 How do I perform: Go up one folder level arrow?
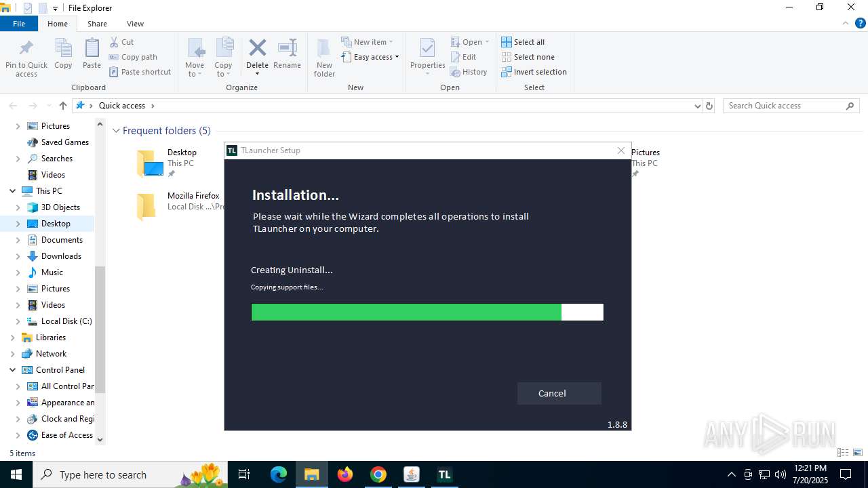(x=63, y=106)
